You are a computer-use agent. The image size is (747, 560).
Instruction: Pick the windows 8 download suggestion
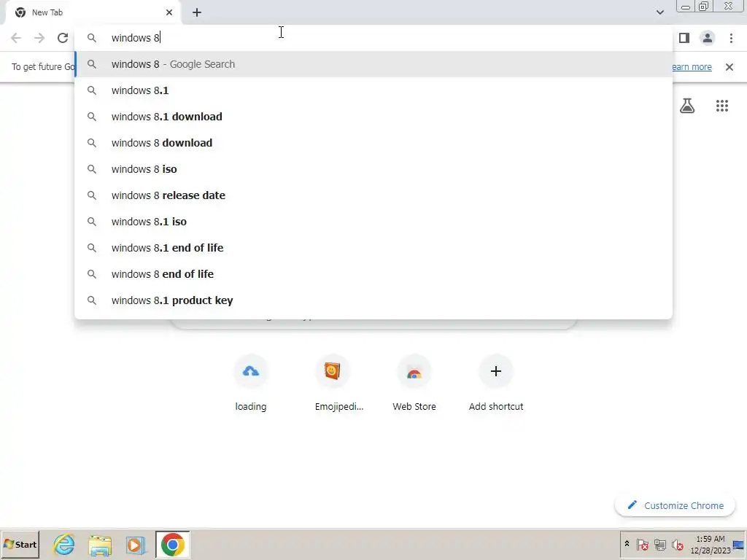(373, 143)
